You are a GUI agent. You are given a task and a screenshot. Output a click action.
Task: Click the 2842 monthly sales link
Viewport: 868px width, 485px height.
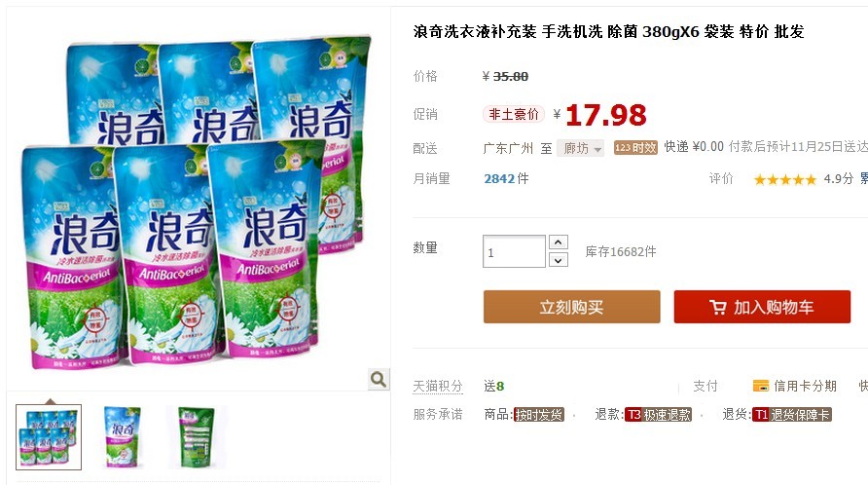click(499, 178)
